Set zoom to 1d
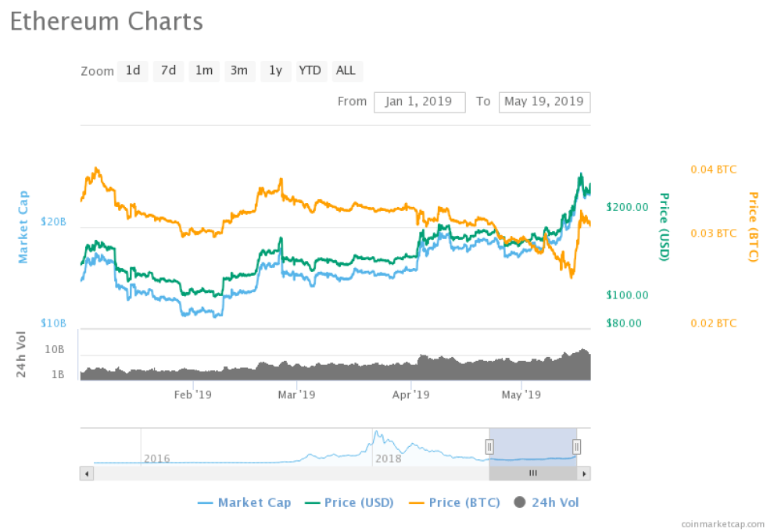 coord(133,71)
